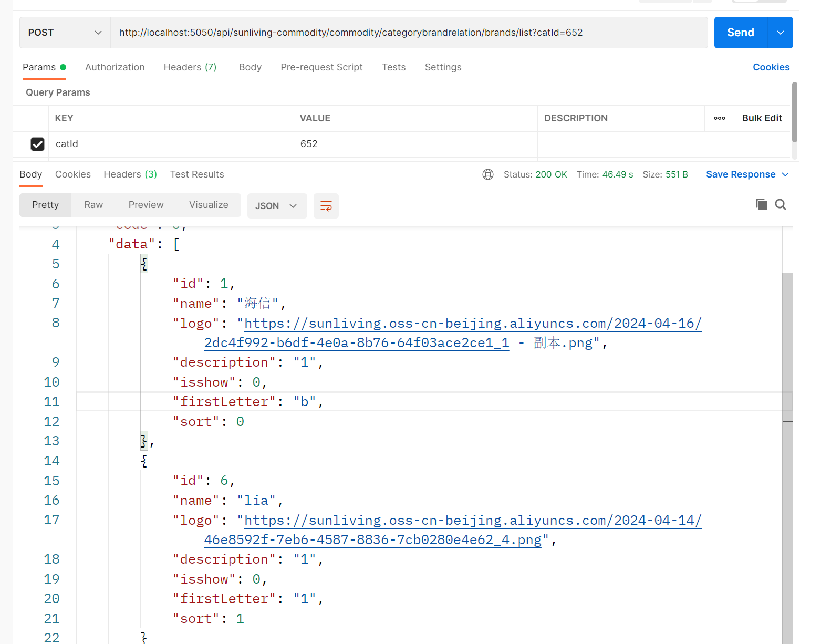
Task: Select the Visualize view mode
Action: 209,205
